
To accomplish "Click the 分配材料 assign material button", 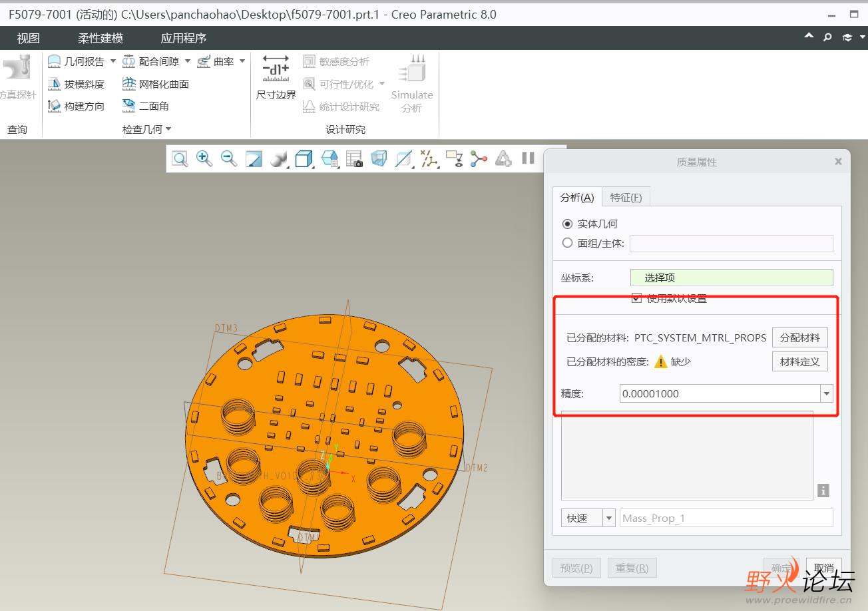I will 800,337.
